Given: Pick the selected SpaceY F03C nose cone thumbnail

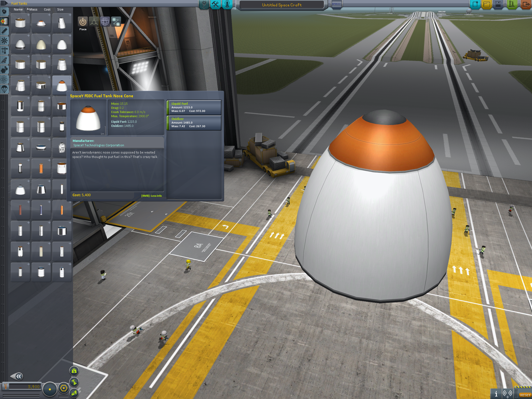Looking at the screenshot, I should tap(62, 85).
